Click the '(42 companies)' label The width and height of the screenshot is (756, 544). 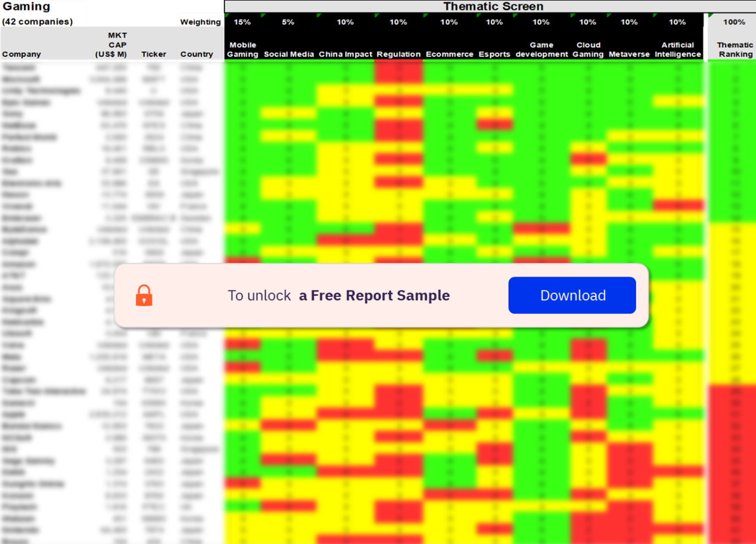37,22
